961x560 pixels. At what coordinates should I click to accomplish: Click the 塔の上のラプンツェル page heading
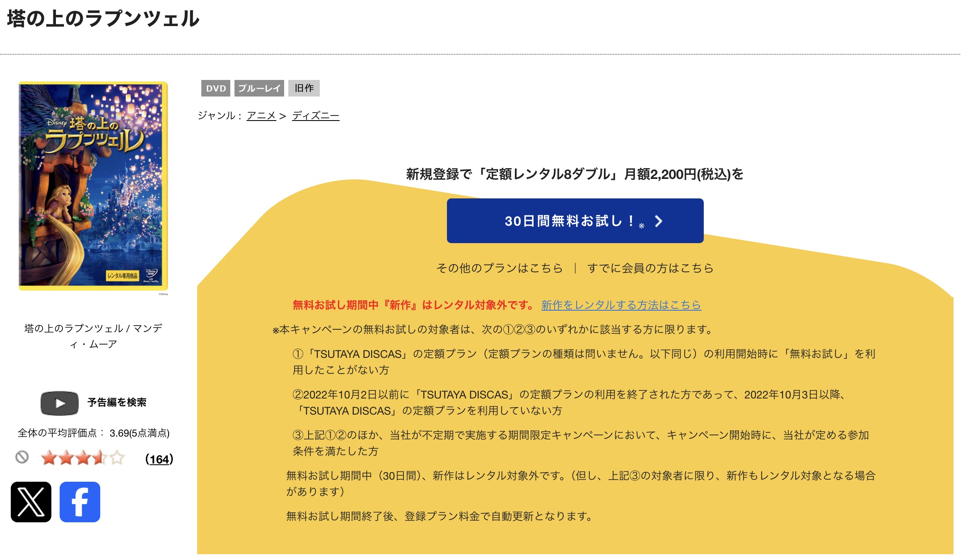pos(103,19)
